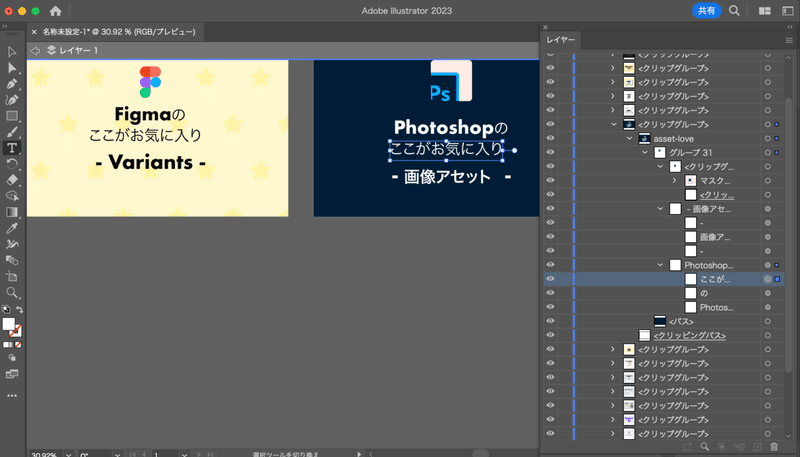Click レイヤー 1 in isolation bar

click(x=78, y=50)
